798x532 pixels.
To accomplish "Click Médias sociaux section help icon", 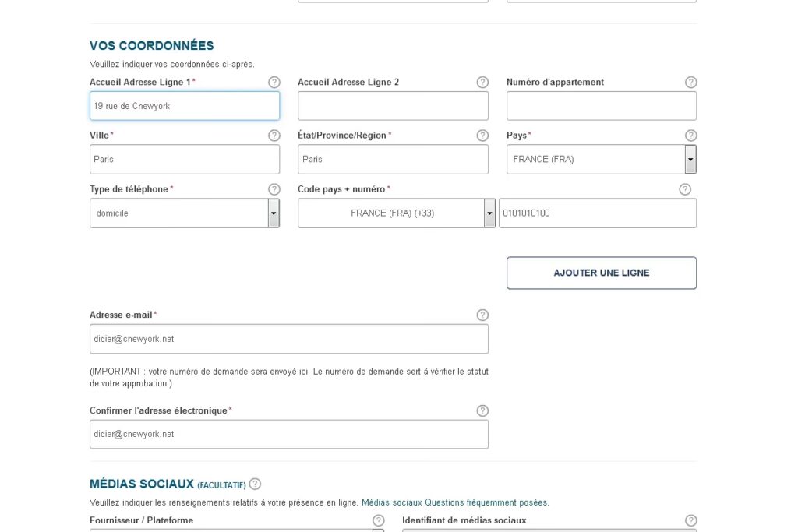I will coord(255,484).
